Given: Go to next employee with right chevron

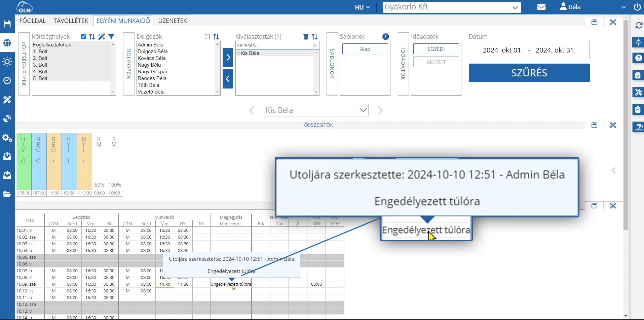Looking at the screenshot, I should pos(380,110).
